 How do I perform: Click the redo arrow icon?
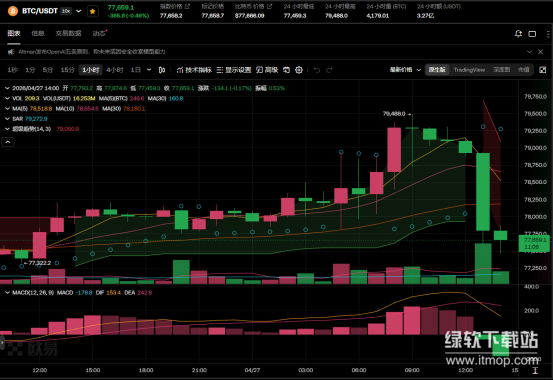329,70
